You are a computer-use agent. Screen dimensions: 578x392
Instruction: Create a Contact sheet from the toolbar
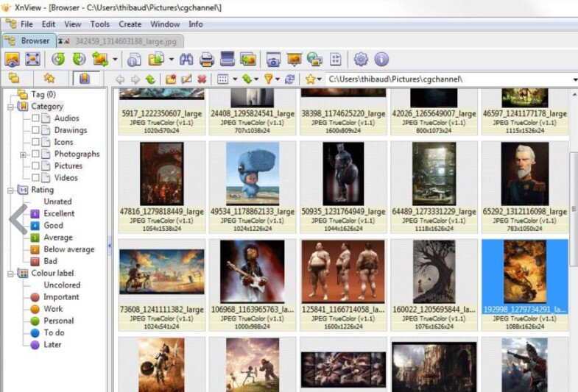point(336,60)
